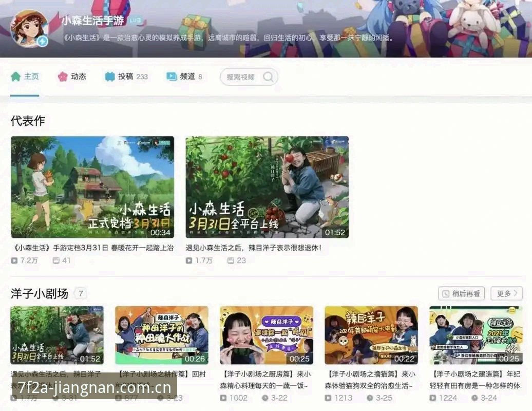
Task: Open title 【洋子小剧场之厨房篇】
Action: pos(265,380)
